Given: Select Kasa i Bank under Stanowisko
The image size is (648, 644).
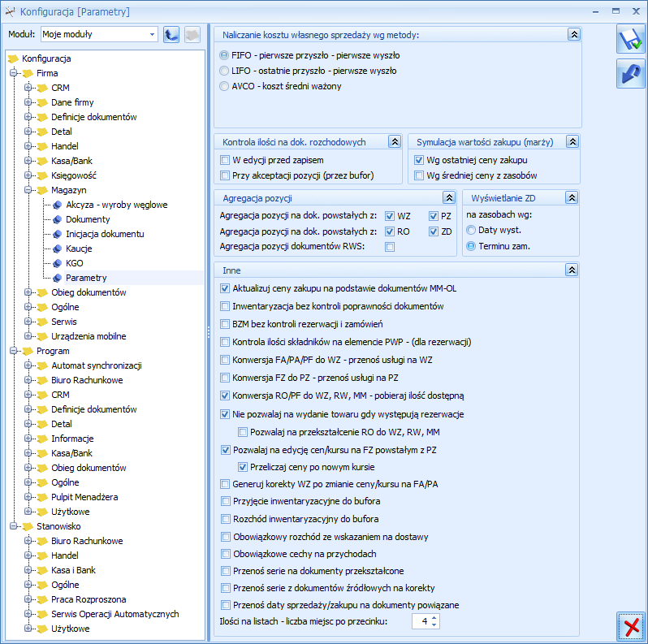Looking at the screenshot, I should coord(73,570).
